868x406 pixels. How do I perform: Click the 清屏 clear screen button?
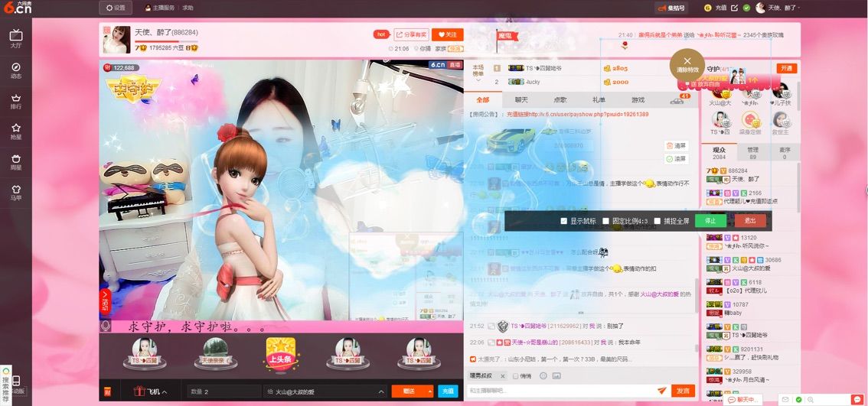[677, 146]
